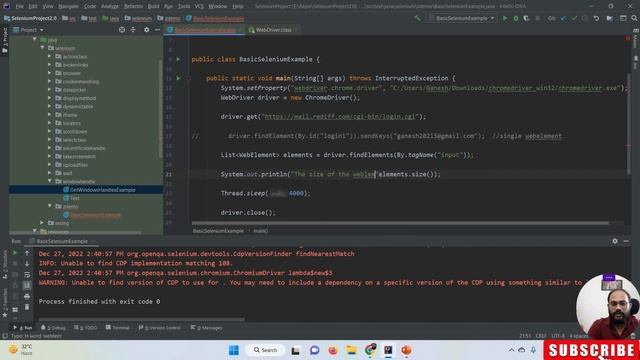The height and width of the screenshot is (360, 640).
Task: Click main() in the editor breadcrumb
Action: coord(260,231)
